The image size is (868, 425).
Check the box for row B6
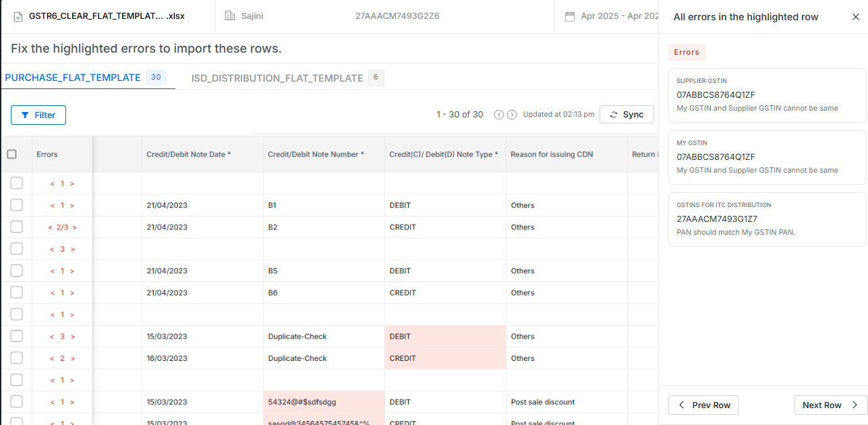click(16, 292)
